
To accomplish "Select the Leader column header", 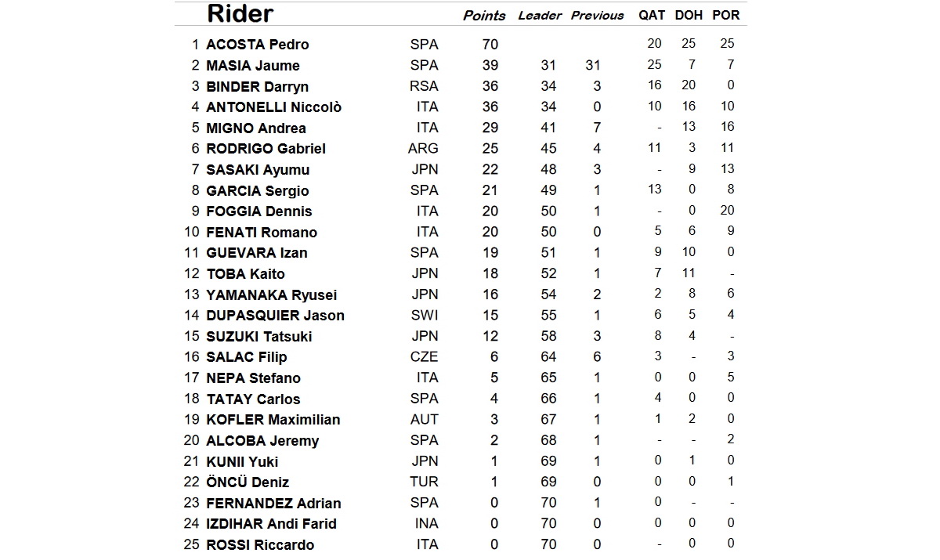I will point(540,16).
